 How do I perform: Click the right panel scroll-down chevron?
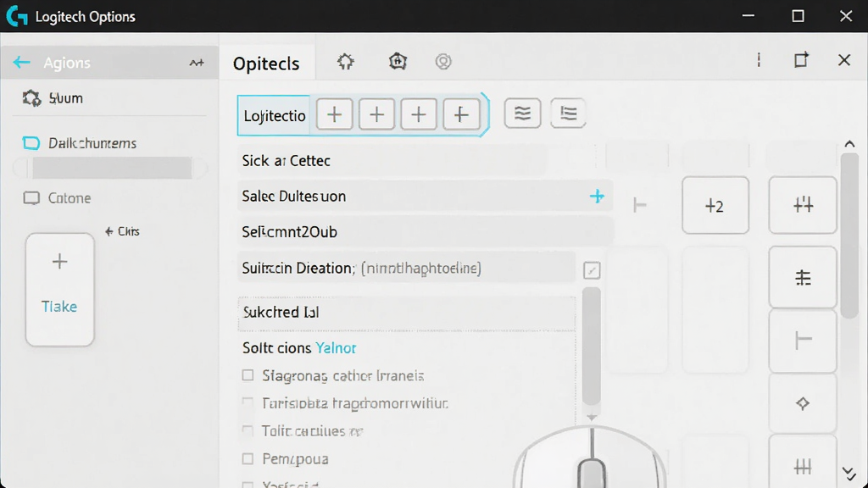[x=849, y=473]
